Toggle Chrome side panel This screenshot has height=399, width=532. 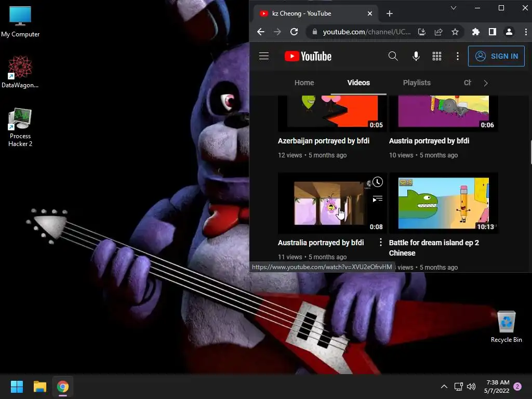pos(493,32)
